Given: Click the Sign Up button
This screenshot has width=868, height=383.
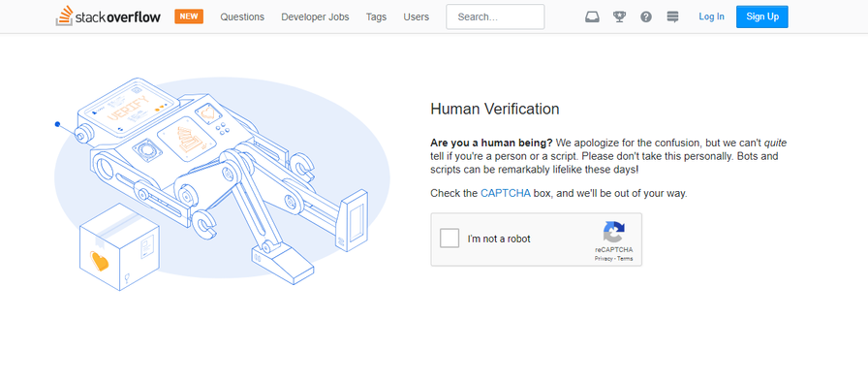Looking at the screenshot, I should click(762, 16).
